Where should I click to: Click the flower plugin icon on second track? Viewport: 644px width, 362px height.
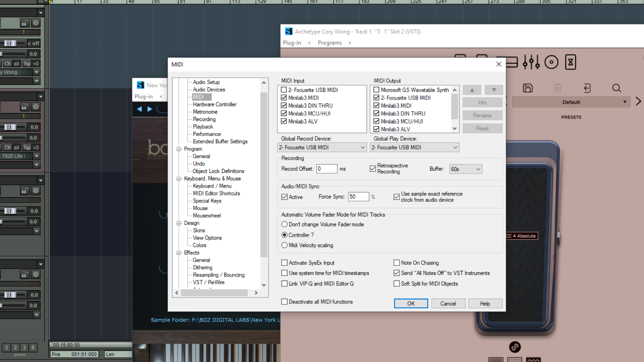point(36,107)
